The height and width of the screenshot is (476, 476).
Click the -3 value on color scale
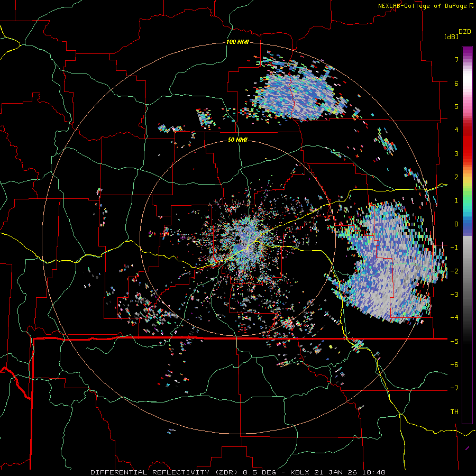[454, 295]
